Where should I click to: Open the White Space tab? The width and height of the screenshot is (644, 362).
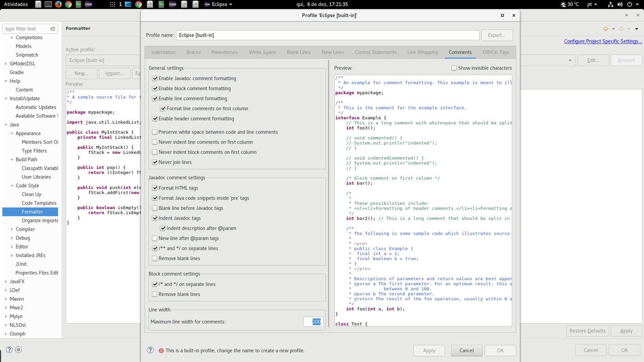click(262, 52)
